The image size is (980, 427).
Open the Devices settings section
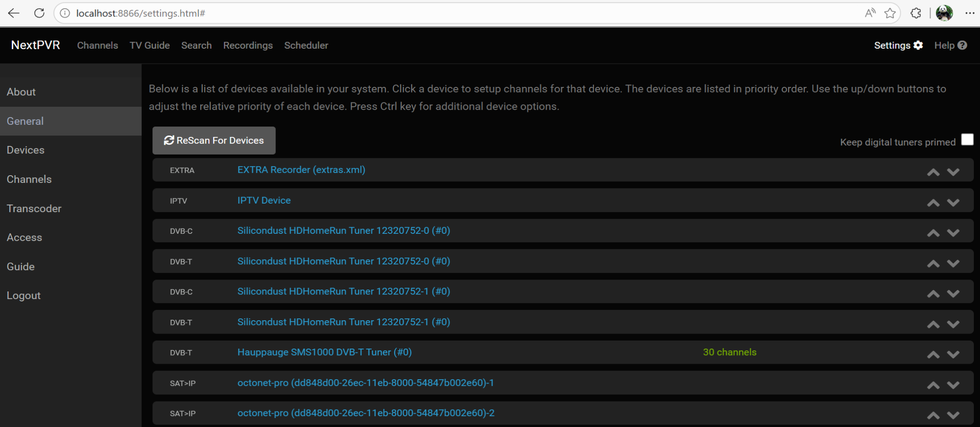pos(26,150)
